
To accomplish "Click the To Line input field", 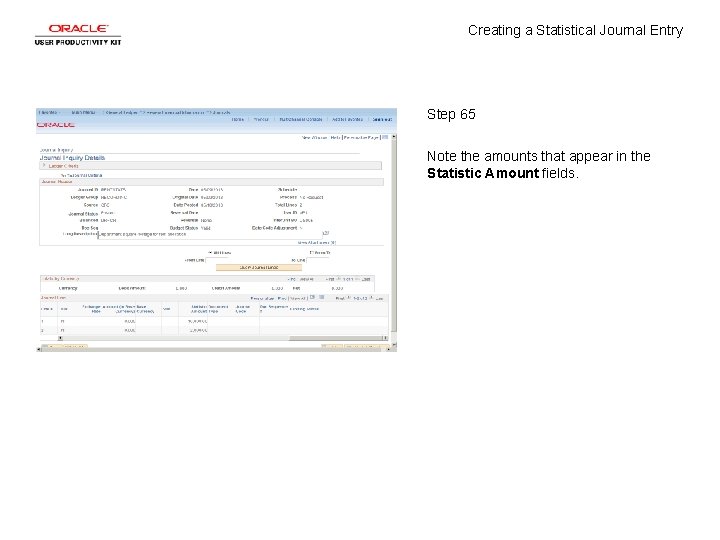I will [x=318, y=260].
